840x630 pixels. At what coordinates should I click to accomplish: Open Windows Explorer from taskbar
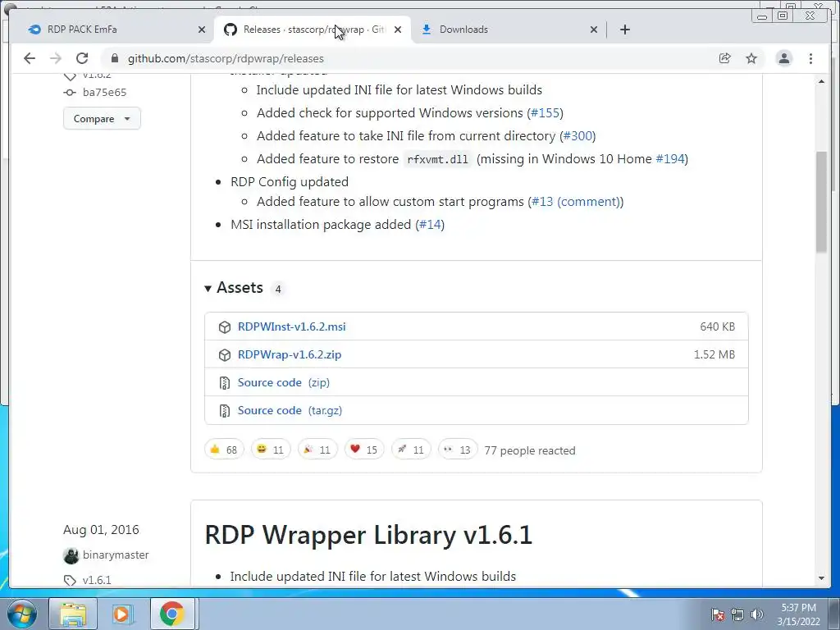[x=73, y=614]
